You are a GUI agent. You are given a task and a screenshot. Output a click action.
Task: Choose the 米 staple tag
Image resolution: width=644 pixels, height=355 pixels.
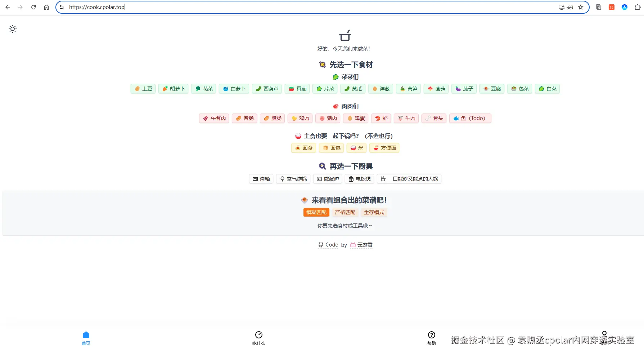point(357,148)
